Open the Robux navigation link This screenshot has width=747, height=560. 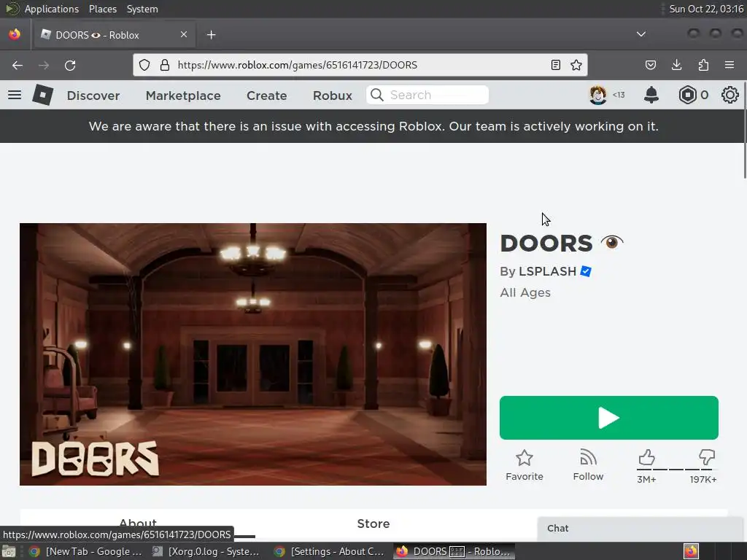(333, 96)
